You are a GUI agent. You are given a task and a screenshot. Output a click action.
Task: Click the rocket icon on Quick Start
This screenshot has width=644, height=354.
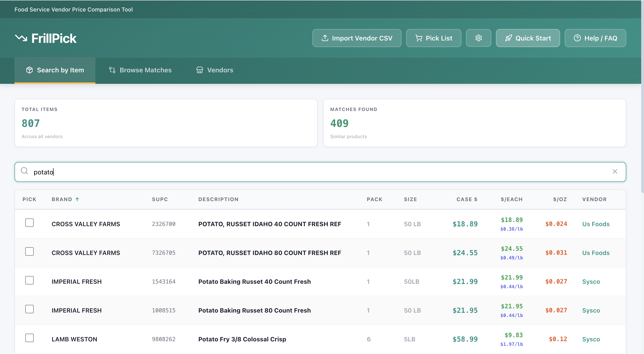click(x=509, y=38)
